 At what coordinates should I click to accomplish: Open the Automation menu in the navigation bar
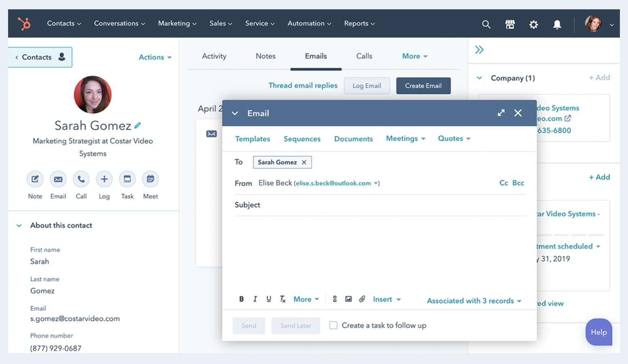click(309, 23)
